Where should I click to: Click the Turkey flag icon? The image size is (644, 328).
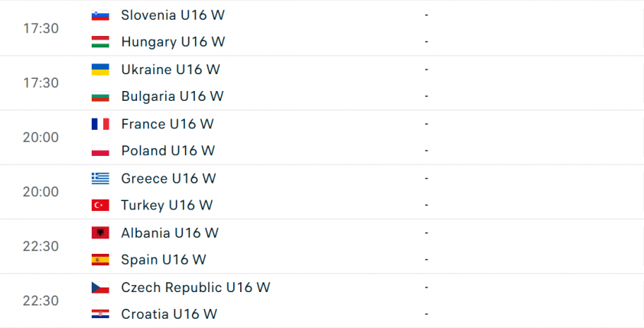[x=100, y=205]
